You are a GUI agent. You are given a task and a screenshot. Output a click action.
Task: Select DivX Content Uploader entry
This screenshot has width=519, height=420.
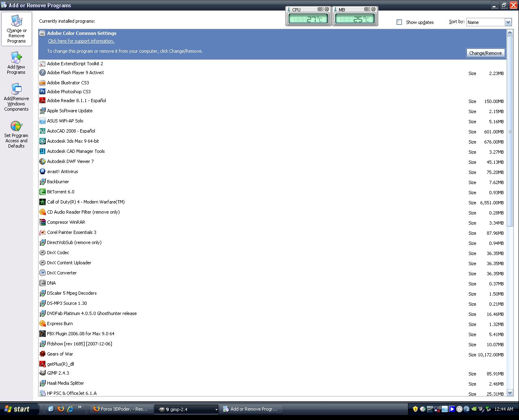tap(272, 263)
